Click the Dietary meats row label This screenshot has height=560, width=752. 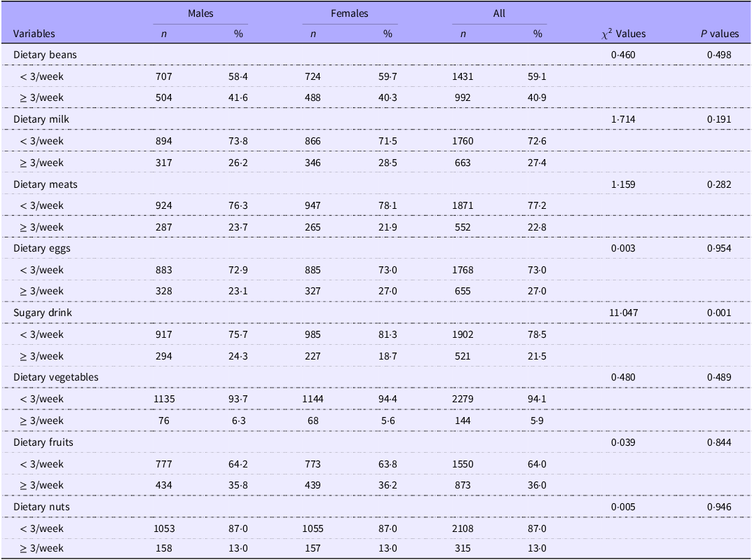pyautogui.click(x=46, y=184)
